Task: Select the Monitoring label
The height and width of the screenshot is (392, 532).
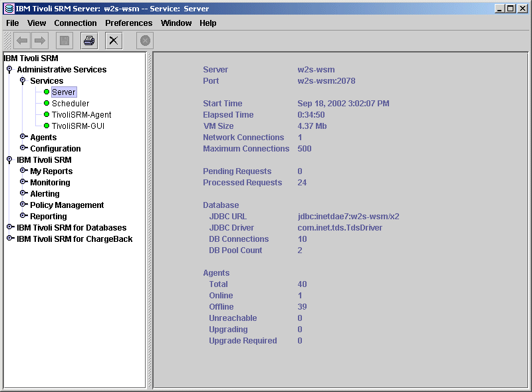Action: pos(50,183)
